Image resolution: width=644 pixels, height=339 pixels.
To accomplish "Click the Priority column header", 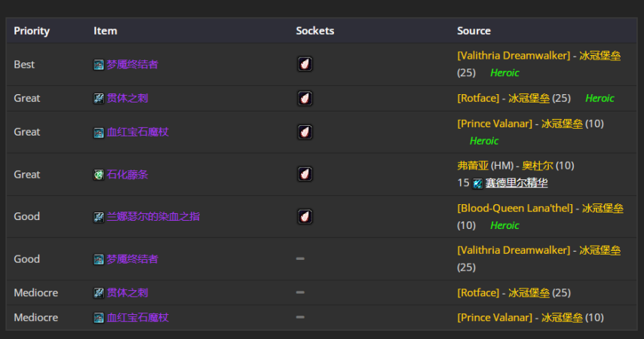I will click(x=32, y=31).
